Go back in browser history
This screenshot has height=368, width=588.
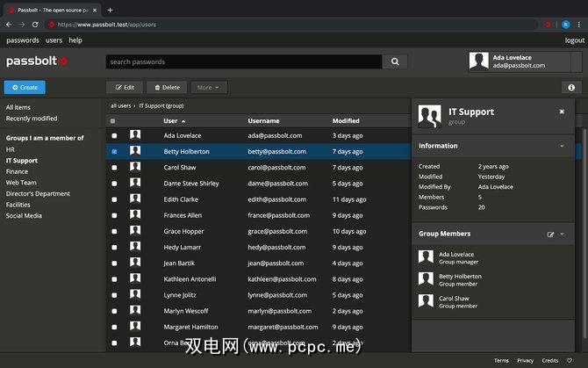click(x=9, y=25)
